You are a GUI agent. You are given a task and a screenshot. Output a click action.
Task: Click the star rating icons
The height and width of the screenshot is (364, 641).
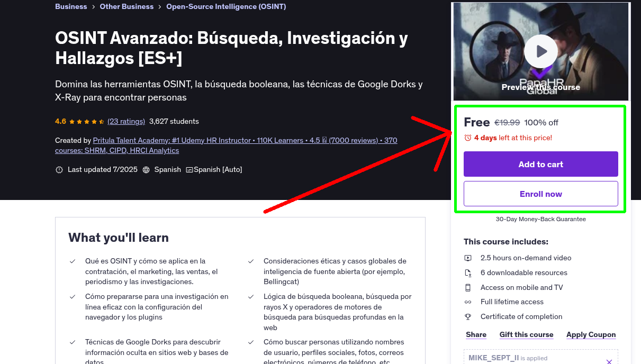tap(87, 122)
